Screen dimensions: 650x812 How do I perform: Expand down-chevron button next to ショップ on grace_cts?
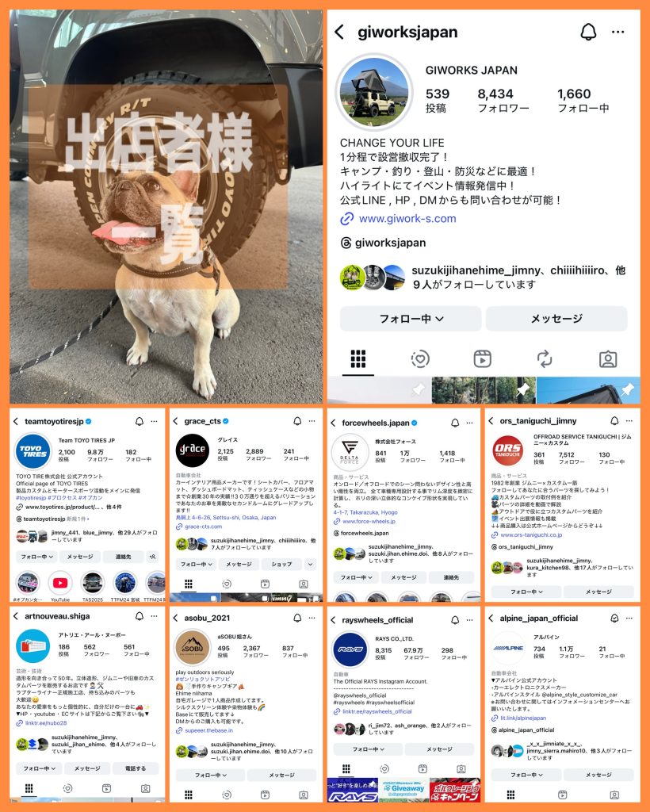click(x=311, y=564)
